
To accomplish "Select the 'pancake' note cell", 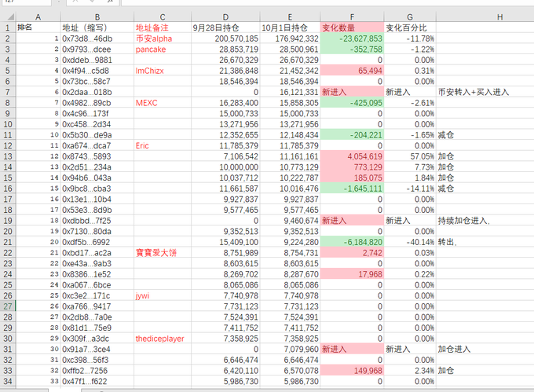I will [163, 49].
